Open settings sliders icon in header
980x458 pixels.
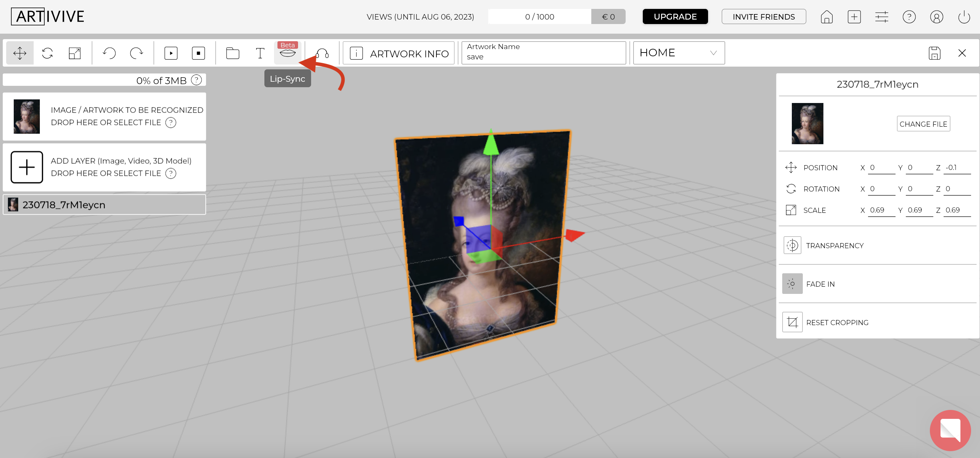(881, 17)
